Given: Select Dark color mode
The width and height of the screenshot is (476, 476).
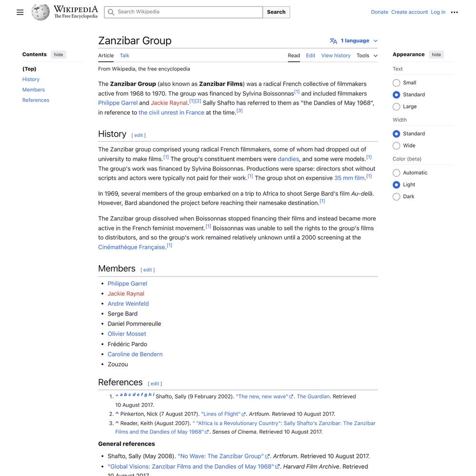Looking at the screenshot, I should [x=396, y=197].
